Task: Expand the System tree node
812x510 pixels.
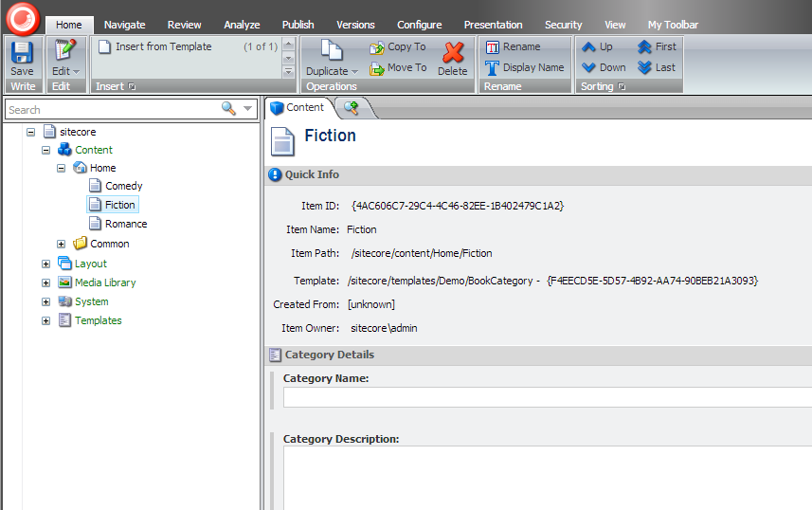Action: [x=46, y=302]
